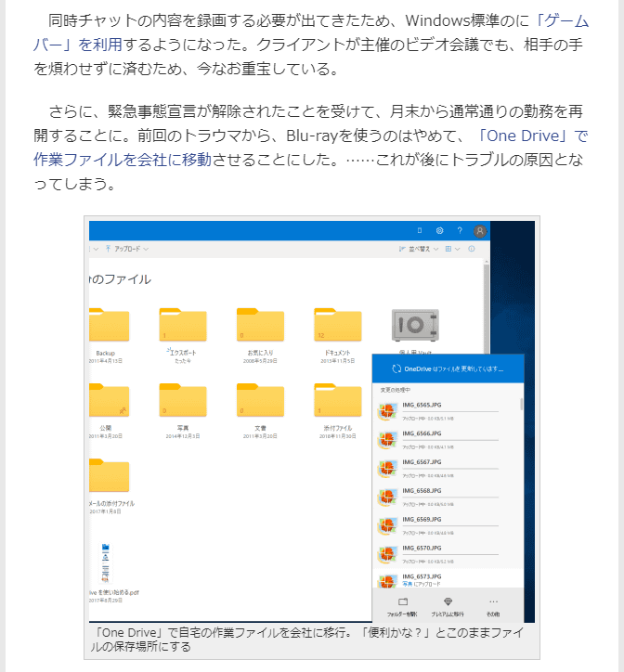This screenshot has height=672, width=624.
Task: Expand the アップロード dropdown
Action: click(128, 249)
